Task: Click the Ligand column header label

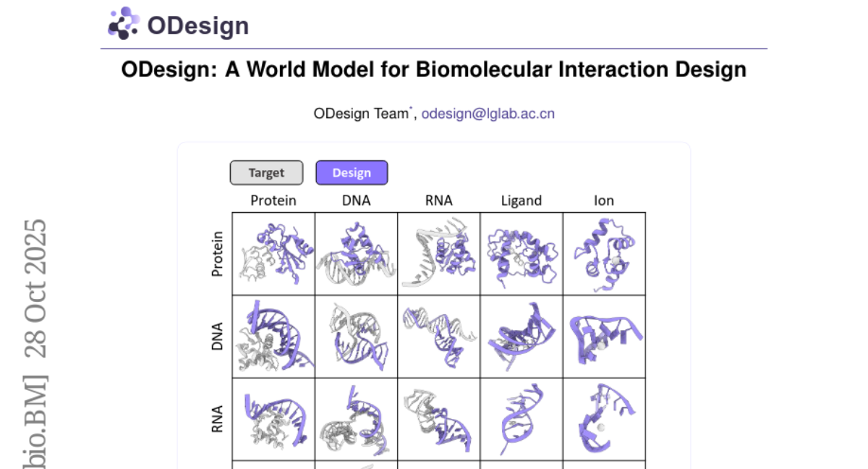Action: pos(521,200)
